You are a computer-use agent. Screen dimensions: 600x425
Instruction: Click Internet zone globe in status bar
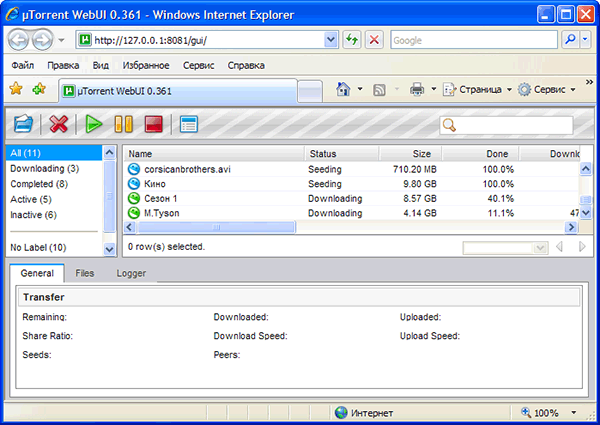coord(341,413)
